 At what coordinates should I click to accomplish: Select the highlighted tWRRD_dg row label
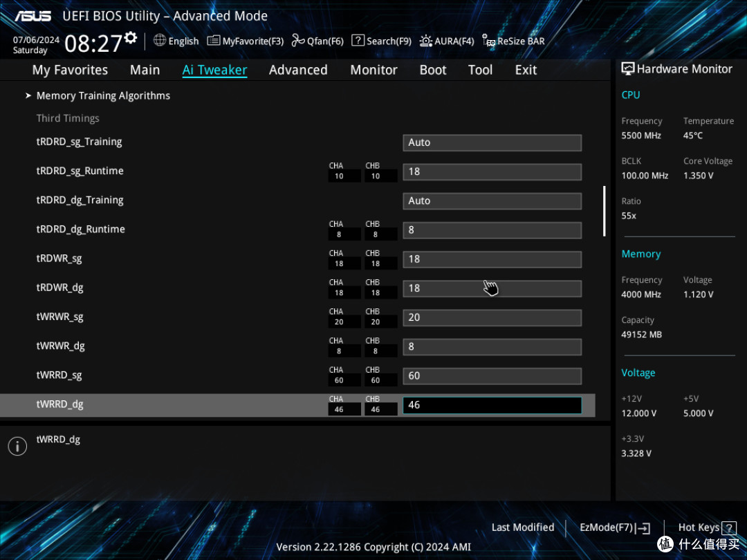coord(59,404)
